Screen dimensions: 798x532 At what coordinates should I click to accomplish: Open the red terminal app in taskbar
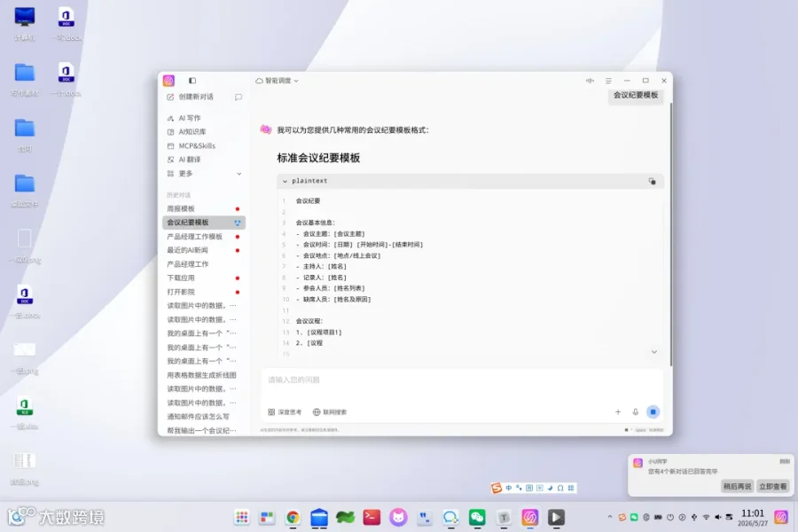(x=372, y=517)
